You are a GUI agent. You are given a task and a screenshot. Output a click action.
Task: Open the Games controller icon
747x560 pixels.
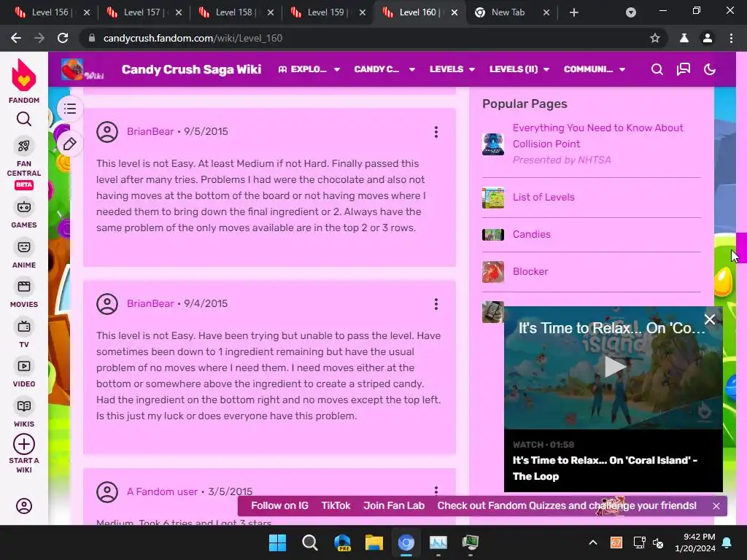(24, 207)
